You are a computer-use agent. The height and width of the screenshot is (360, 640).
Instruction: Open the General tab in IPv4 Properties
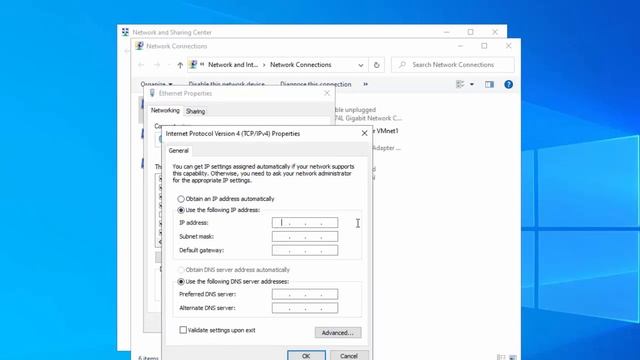[179, 151]
